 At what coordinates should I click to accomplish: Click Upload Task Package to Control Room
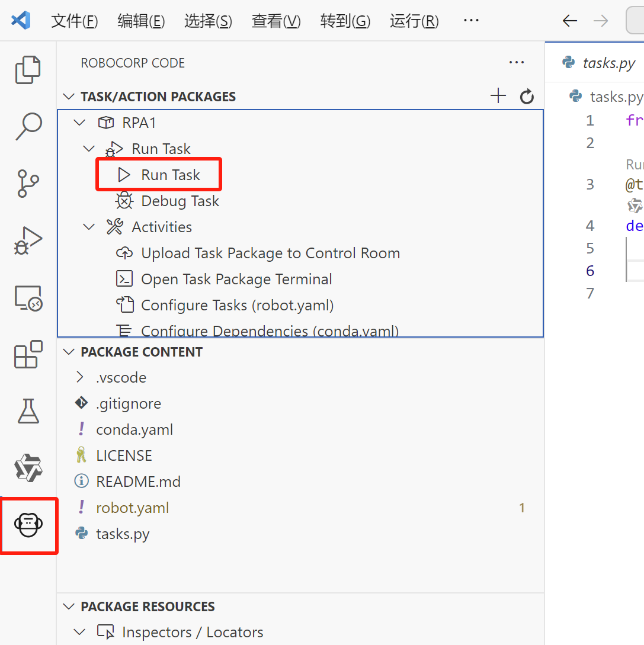tap(270, 253)
